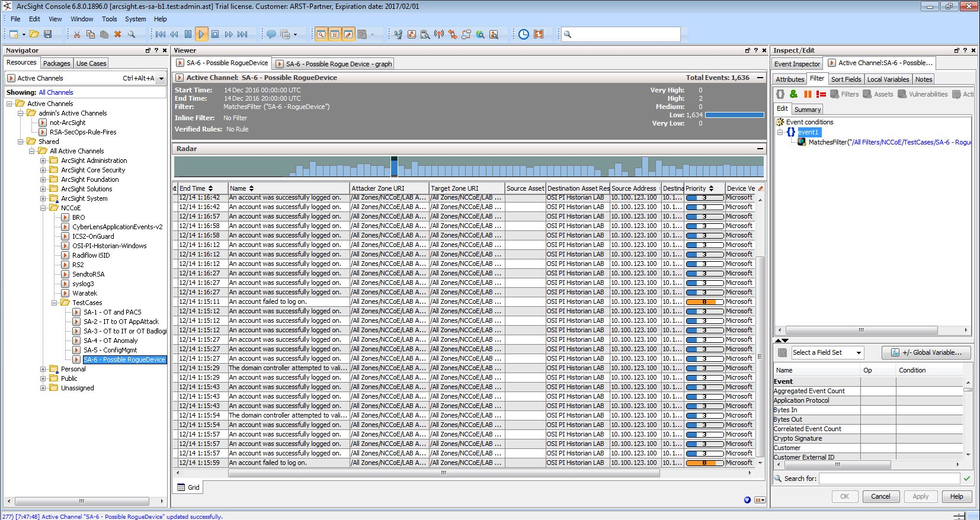980x520 pixels.
Task: Click the Save floppy disk icon
Action: [48, 34]
